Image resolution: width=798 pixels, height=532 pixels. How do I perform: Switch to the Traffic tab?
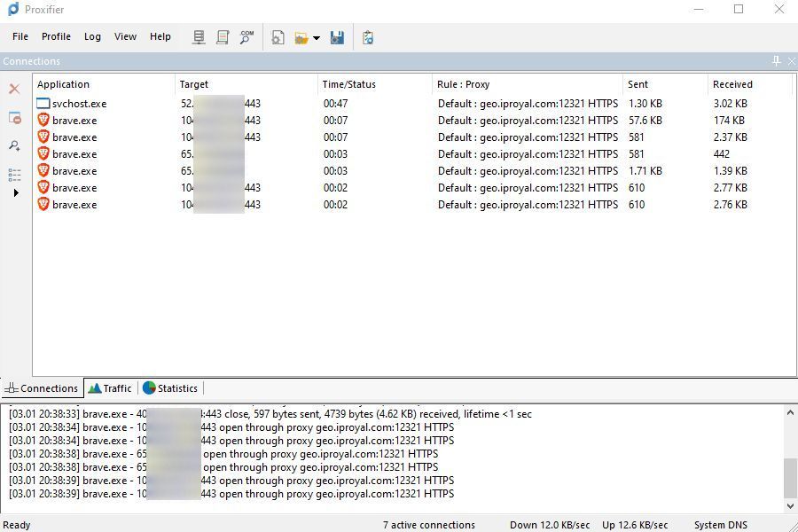tap(110, 388)
